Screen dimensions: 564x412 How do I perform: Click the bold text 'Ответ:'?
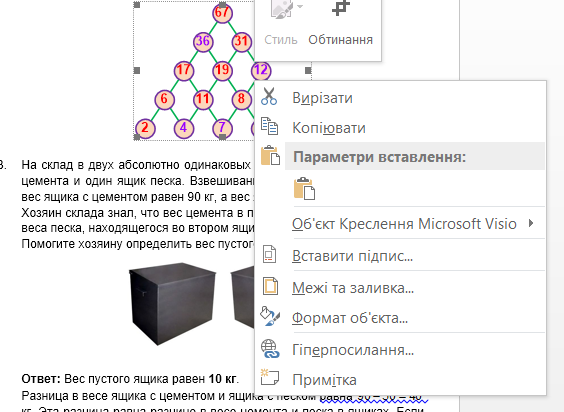tap(41, 379)
